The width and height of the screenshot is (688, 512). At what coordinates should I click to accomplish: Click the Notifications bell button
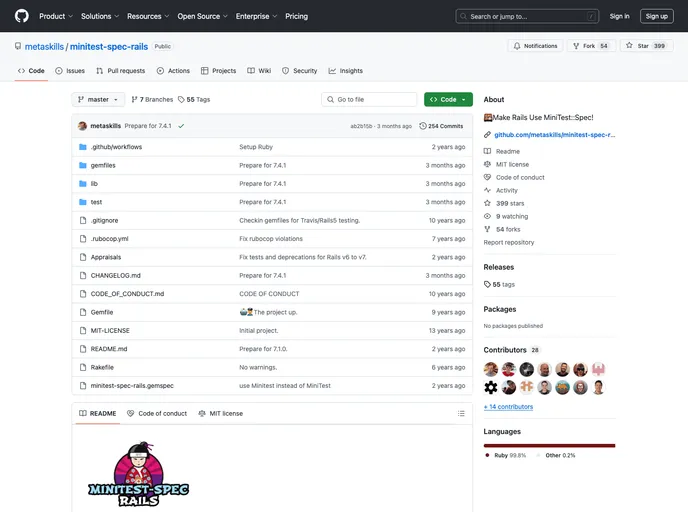[x=535, y=46]
